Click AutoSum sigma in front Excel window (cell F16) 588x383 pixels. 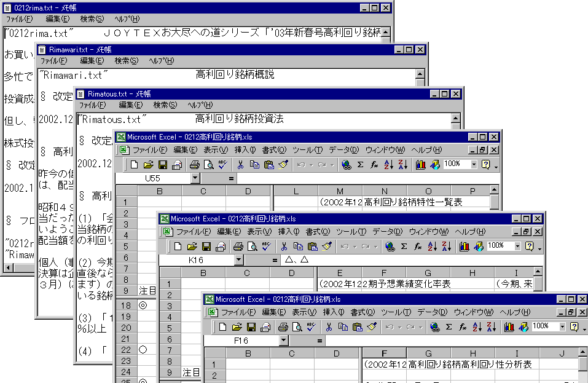(x=449, y=327)
